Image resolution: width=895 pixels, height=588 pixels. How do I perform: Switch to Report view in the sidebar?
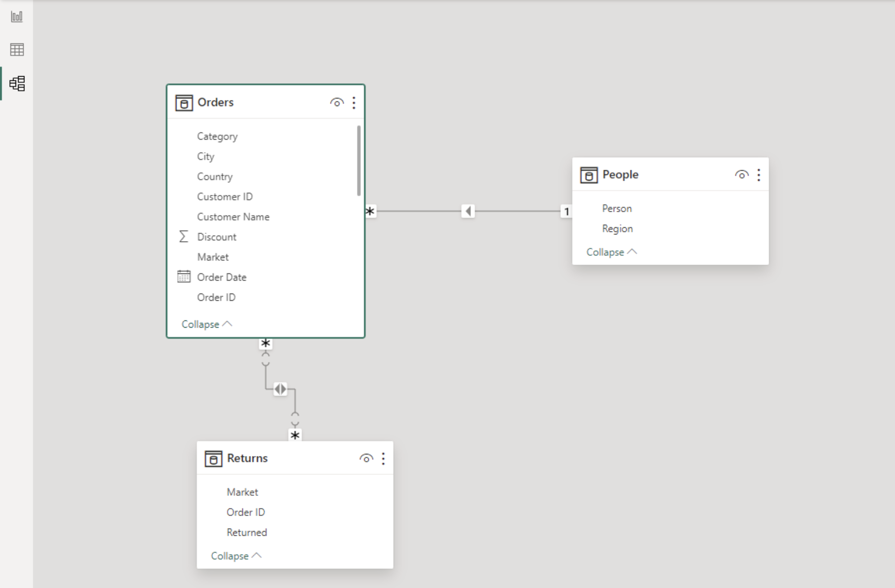point(17,16)
